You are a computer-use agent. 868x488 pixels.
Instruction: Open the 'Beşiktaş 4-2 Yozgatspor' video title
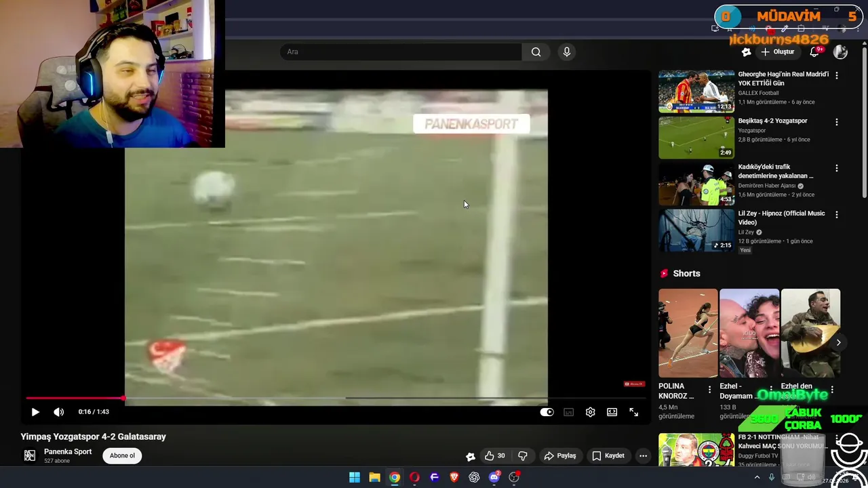tap(773, 121)
